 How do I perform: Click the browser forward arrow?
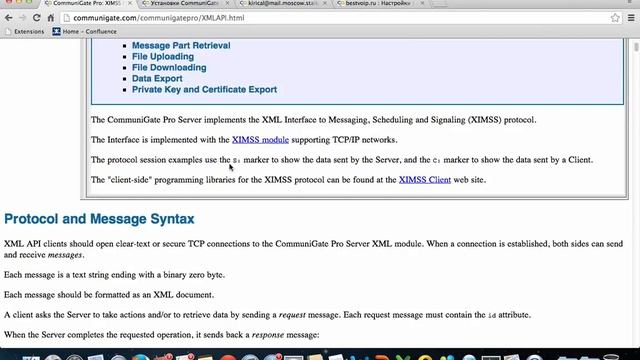coord(22,18)
